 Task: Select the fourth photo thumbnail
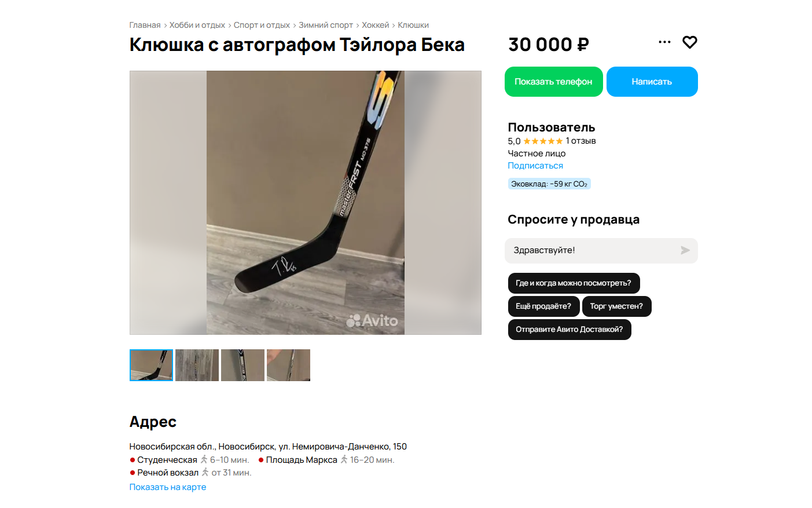click(x=288, y=365)
